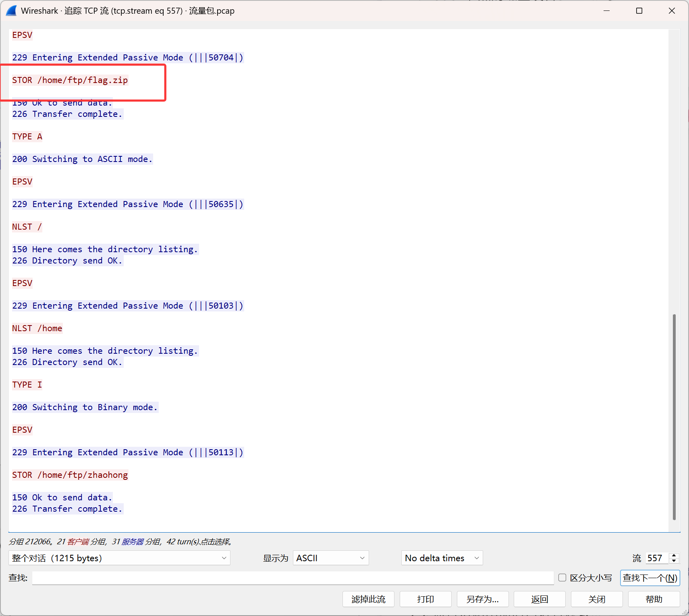
Task: Click the 229 response with port 50103
Action: (x=128, y=306)
